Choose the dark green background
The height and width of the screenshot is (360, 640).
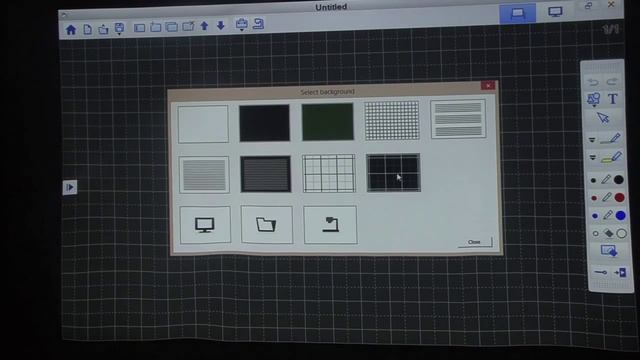click(x=328, y=122)
